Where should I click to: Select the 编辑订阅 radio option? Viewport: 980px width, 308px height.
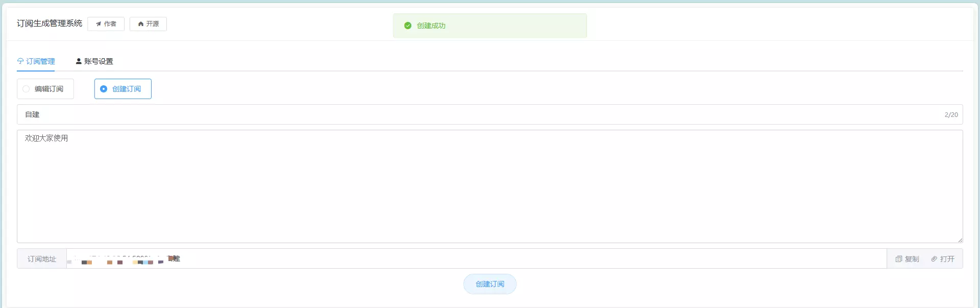45,89
